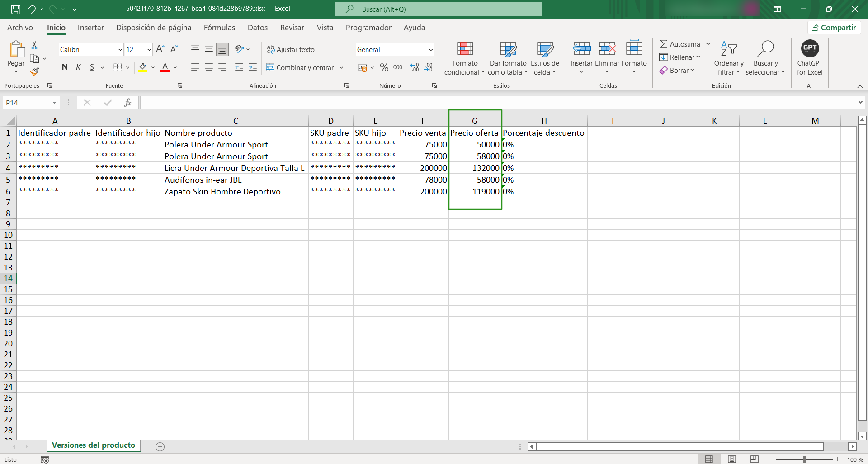Click the Buscar (Alt+Q) search box

click(x=439, y=9)
